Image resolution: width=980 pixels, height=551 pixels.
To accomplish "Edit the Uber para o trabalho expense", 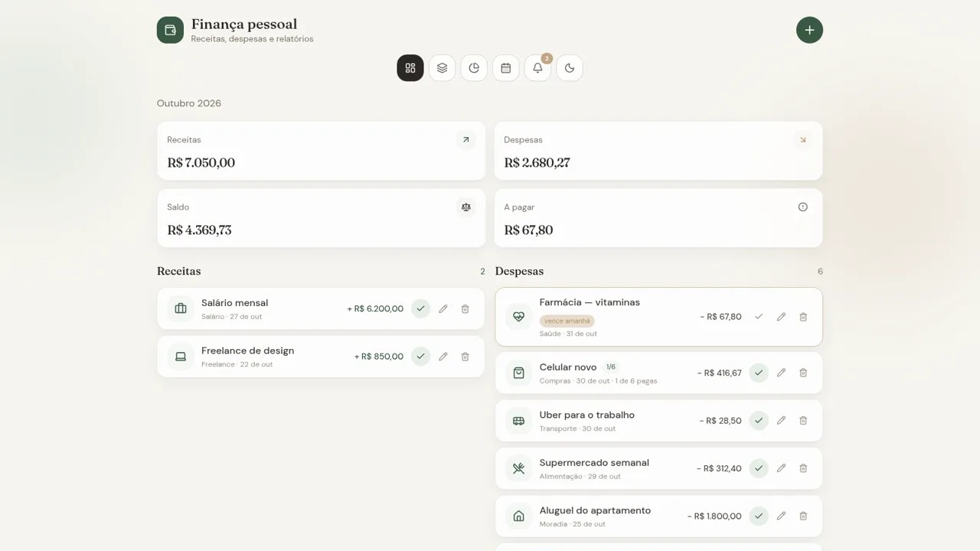I will tap(781, 420).
